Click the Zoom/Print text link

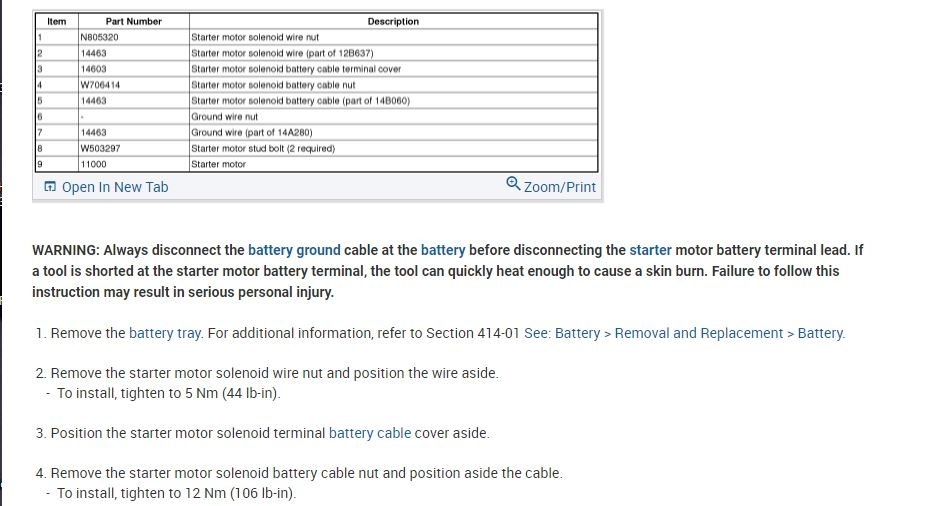pyautogui.click(x=559, y=187)
